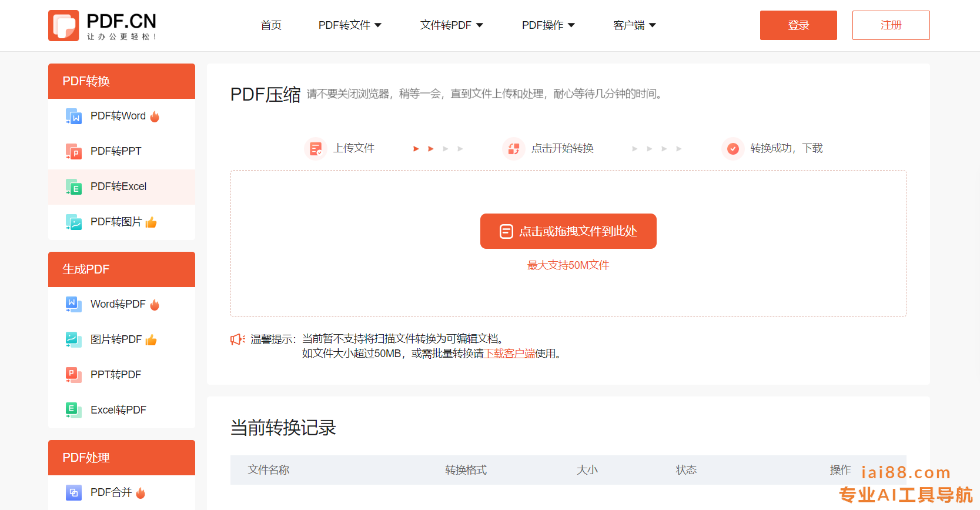Click the 状态 column header
Screen dimensions: 980x510
pyautogui.click(x=686, y=470)
